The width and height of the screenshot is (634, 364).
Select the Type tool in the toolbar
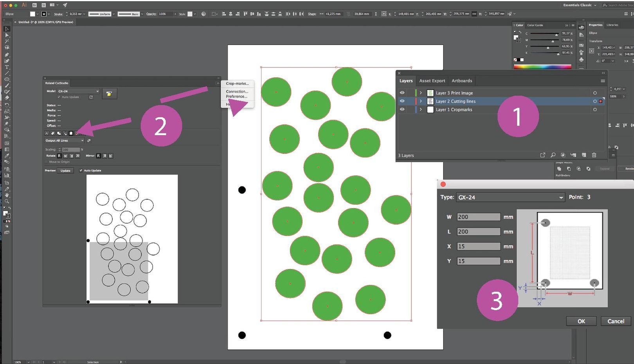click(x=7, y=67)
